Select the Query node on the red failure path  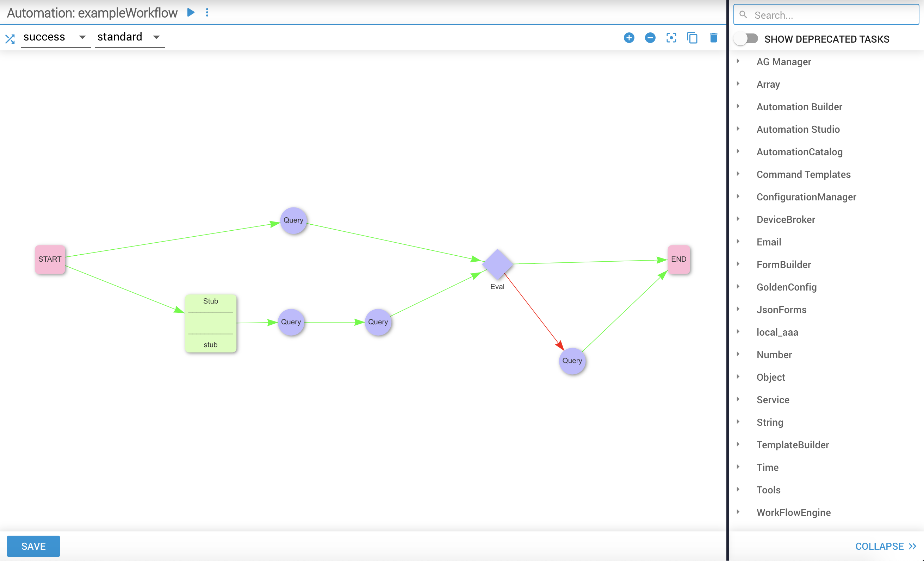(x=572, y=361)
